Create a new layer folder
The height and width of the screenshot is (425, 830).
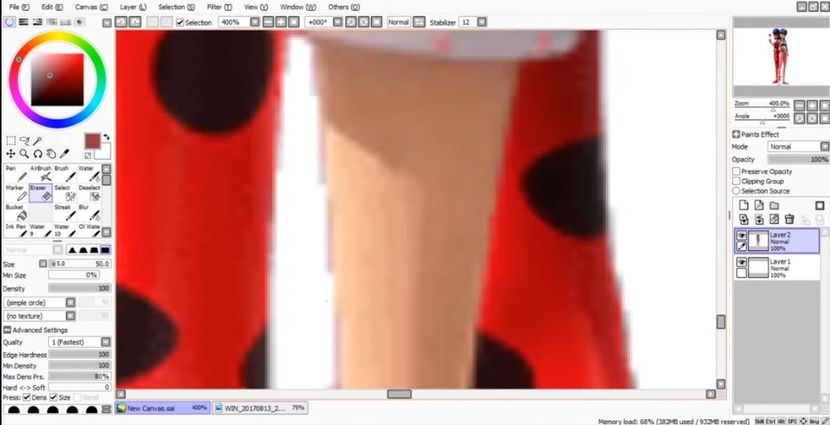coord(774,205)
